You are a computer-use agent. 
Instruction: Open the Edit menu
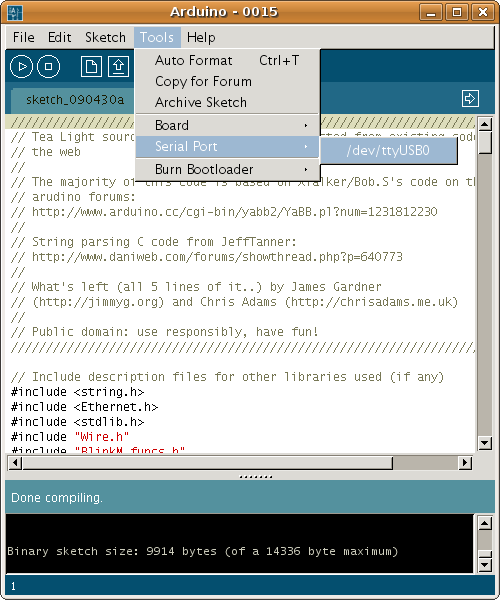(x=59, y=38)
